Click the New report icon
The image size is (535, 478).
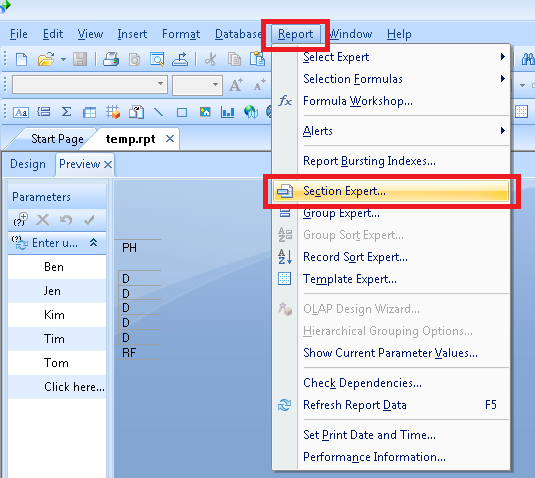(x=22, y=59)
